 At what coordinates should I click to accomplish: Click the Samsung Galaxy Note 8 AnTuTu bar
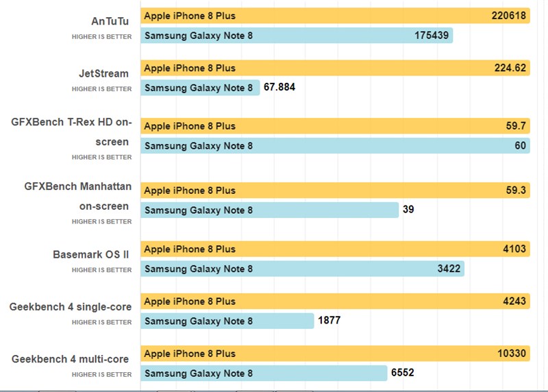pyautogui.click(x=297, y=35)
